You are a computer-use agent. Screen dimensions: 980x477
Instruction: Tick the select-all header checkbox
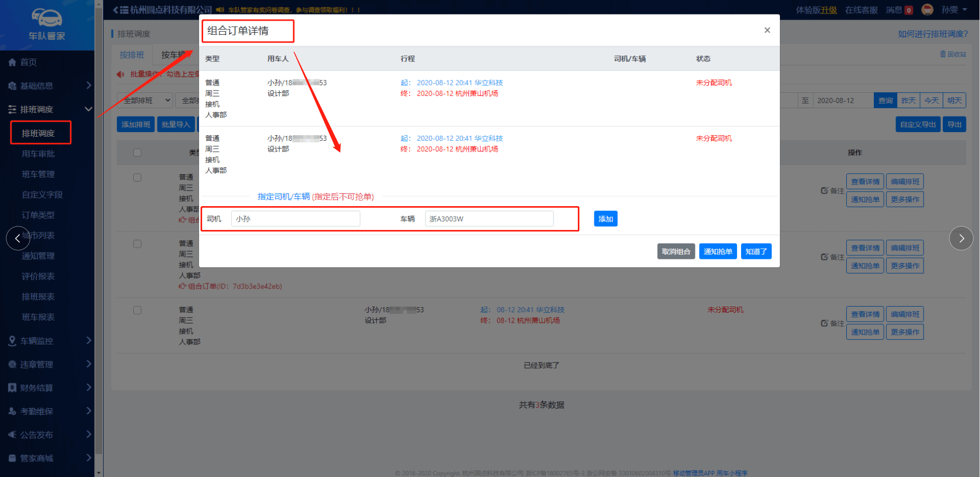coord(137,153)
